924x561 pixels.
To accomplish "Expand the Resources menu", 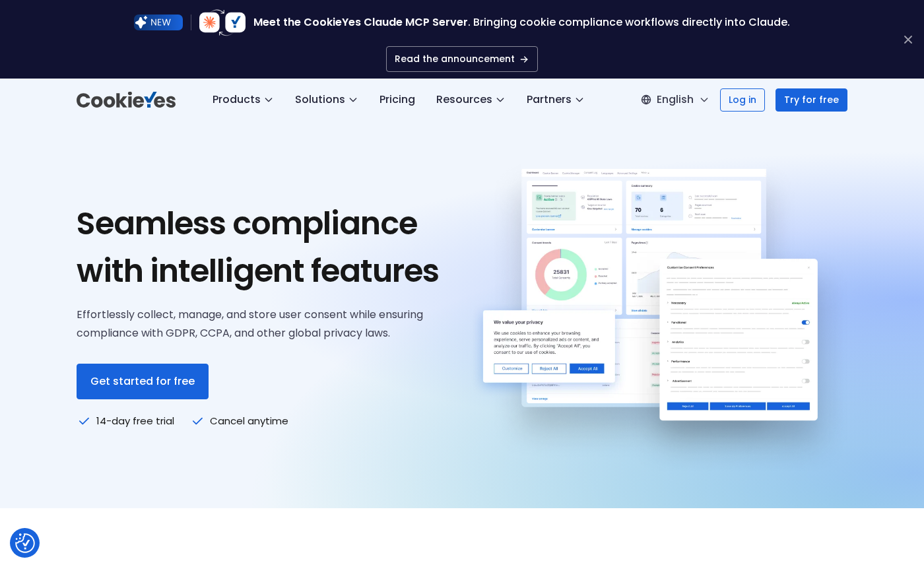I will pos(470,100).
